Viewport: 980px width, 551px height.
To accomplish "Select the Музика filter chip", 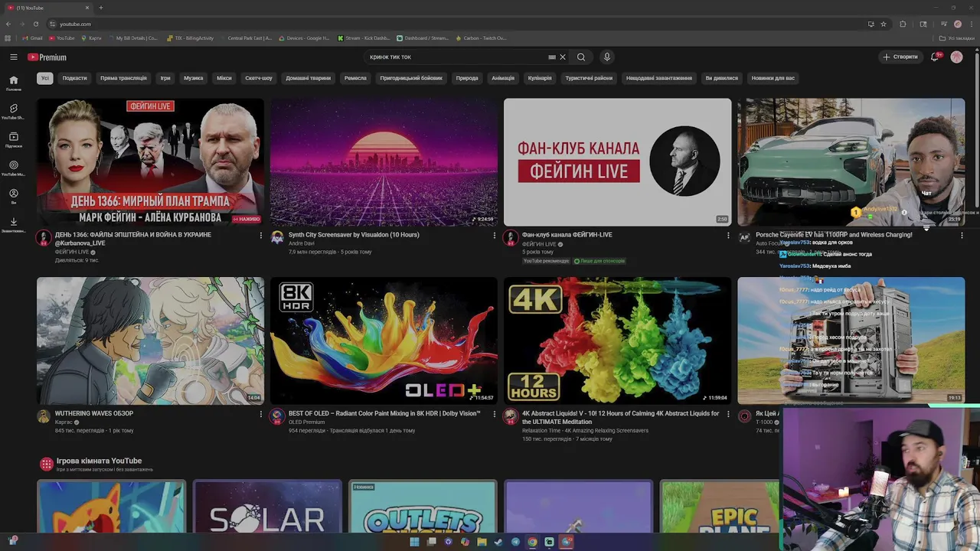I will tap(194, 78).
